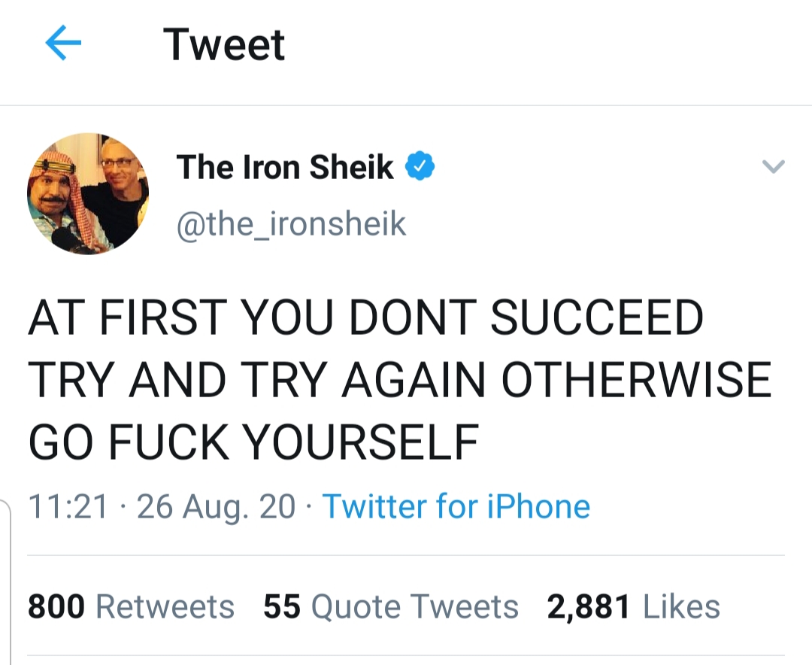The height and width of the screenshot is (665, 812).
Task: Click the word OTHERWISE in the tweet
Action: click(636, 380)
